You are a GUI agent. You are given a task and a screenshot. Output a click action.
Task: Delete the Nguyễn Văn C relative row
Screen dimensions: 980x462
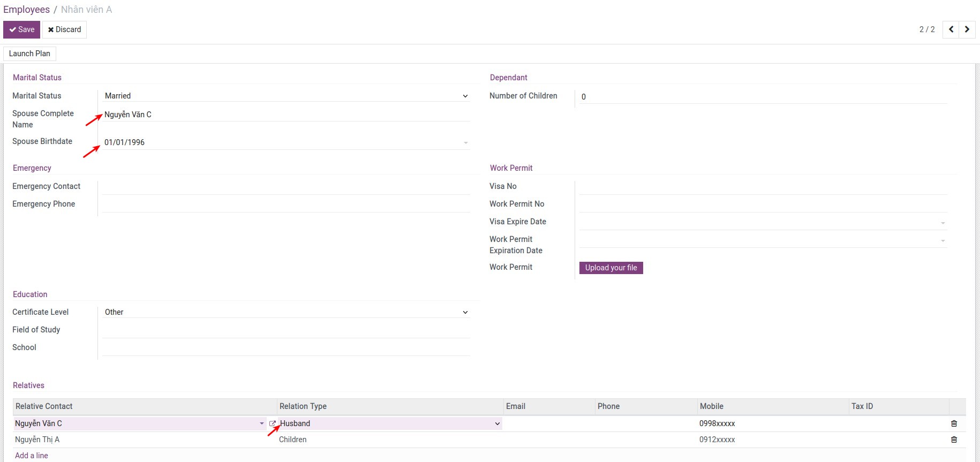[x=954, y=423]
